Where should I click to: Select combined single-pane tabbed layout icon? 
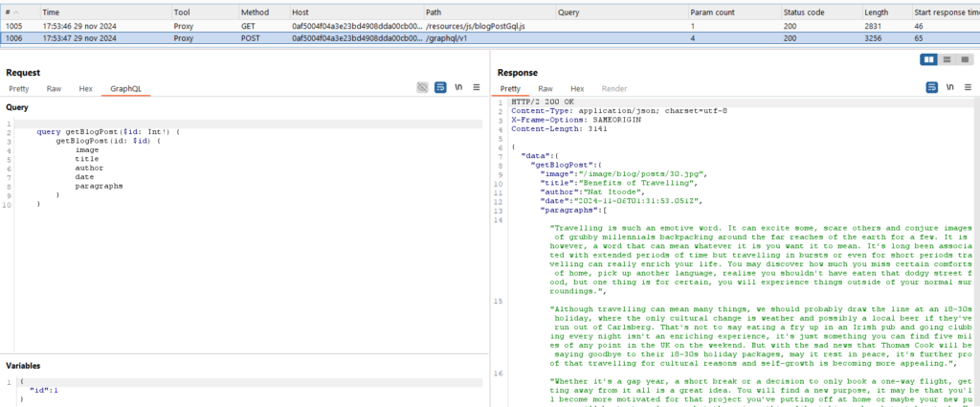(965, 59)
